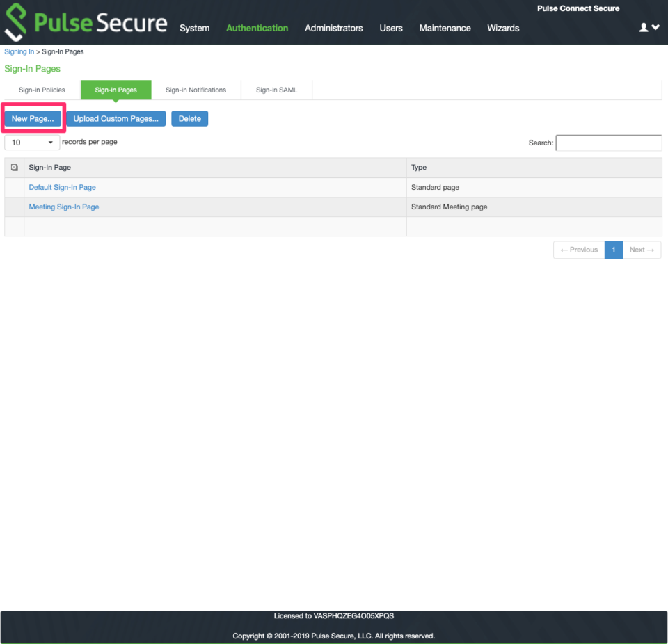Click the select-all pages icon in table header

pos(15,167)
